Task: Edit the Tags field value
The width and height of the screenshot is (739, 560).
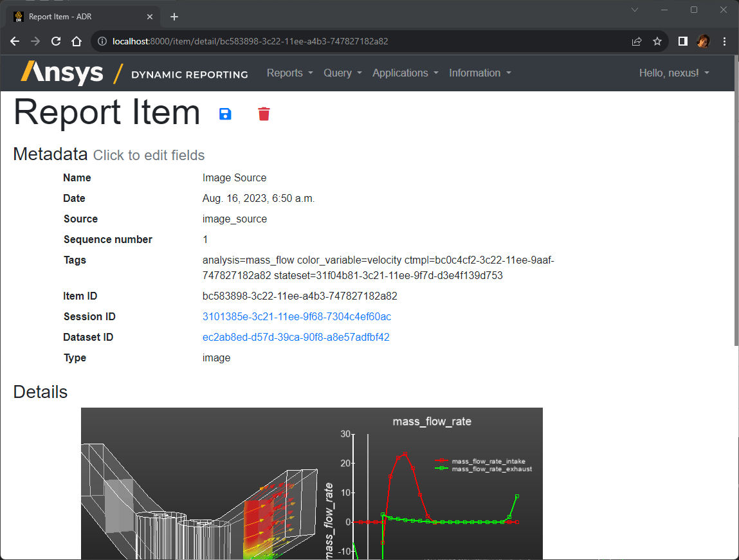Action: (378, 267)
